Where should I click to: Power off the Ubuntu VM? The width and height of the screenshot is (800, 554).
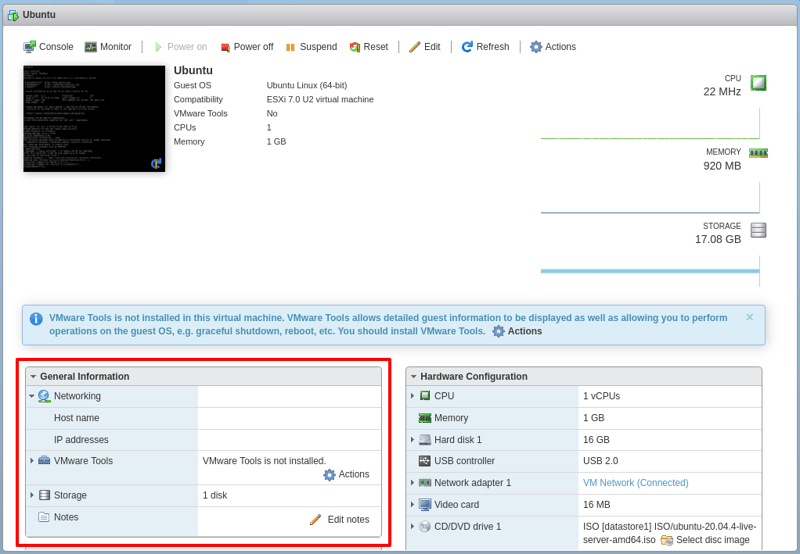[x=246, y=47]
